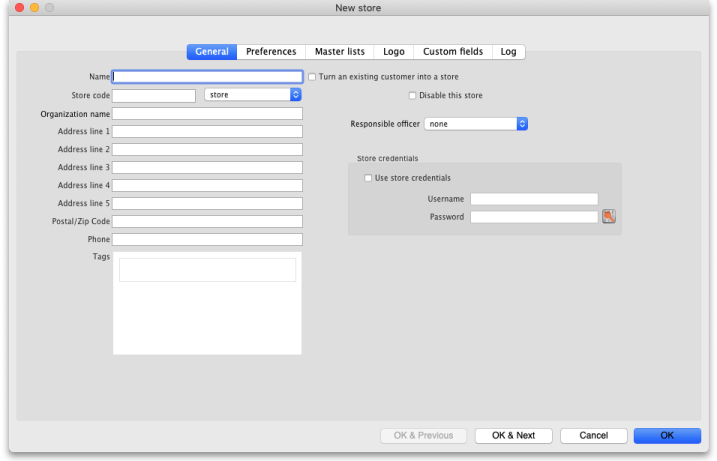Switch to the Preferences tab
Viewport: 717px width, 461px height.
[272, 52]
